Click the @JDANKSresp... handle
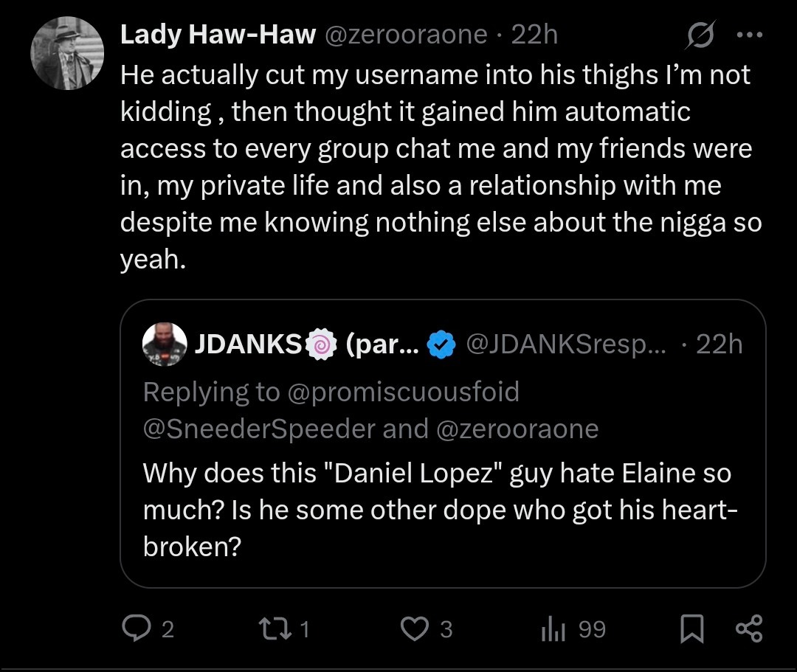The height and width of the screenshot is (672, 797). tap(565, 344)
